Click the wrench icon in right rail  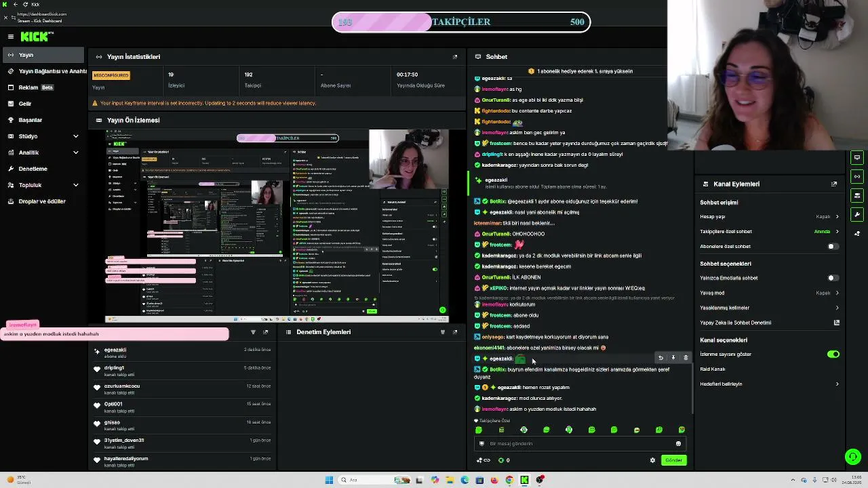(857, 215)
